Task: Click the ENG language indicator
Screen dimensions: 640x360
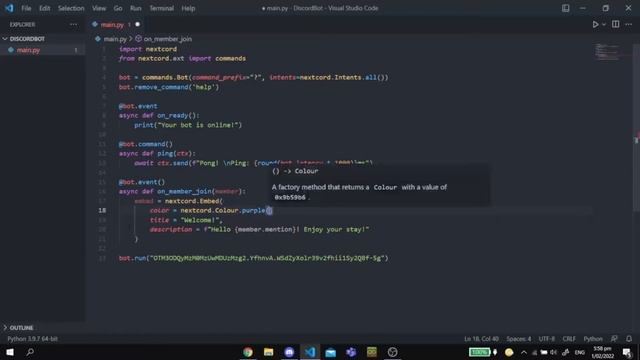Action: (580, 352)
